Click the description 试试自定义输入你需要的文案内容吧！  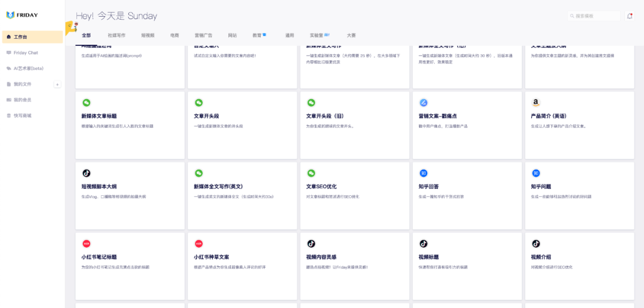point(225,56)
